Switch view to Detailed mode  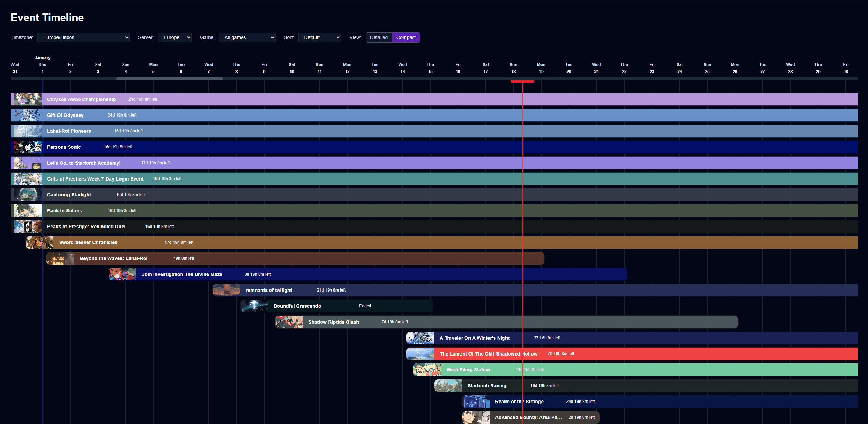tap(378, 37)
